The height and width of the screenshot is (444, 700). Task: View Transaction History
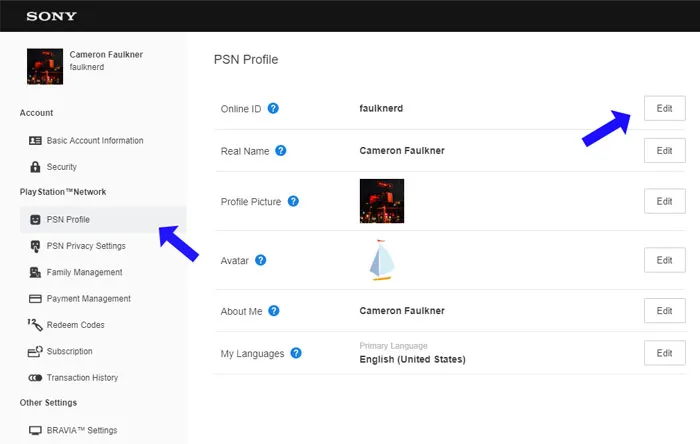[82, 378]
